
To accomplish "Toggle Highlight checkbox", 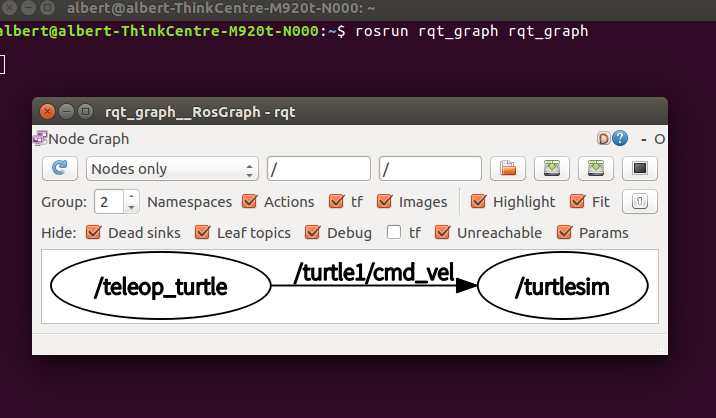I will pyautogui.click(x=479, y=201).
